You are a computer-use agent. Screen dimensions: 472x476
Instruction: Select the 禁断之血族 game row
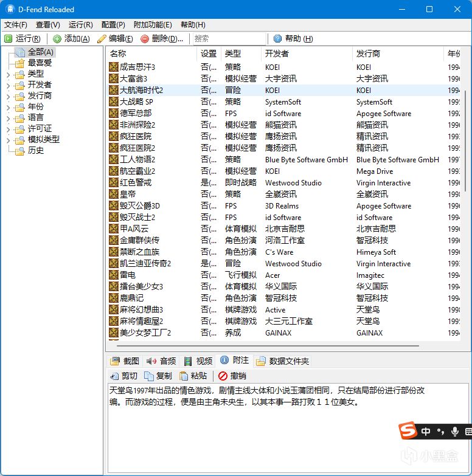(x=284, y=252)
